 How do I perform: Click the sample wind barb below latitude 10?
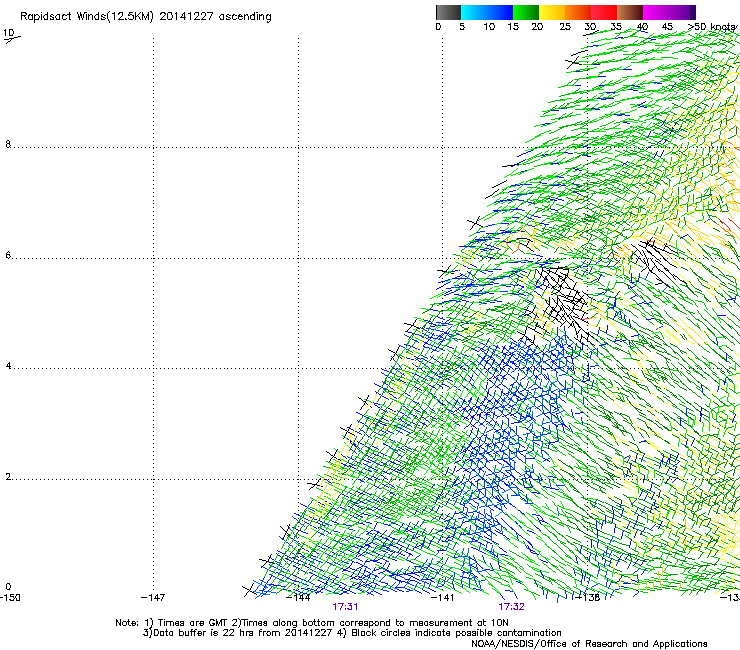12,40
